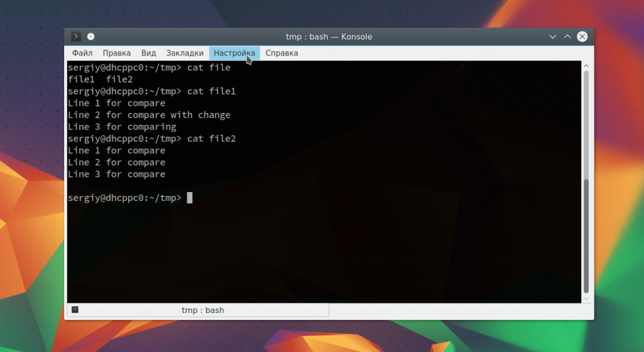Viewport: 644px width, 352px height.
Task: Toggle the pin on all desktops dot icon
Action: pos(91,37)
